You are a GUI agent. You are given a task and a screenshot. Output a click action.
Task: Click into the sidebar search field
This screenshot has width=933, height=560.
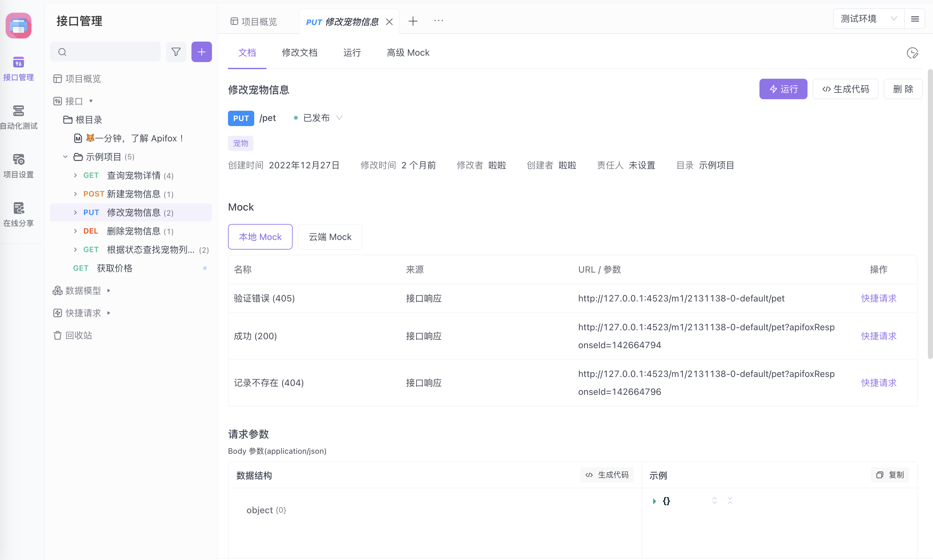tap(106, 52)
